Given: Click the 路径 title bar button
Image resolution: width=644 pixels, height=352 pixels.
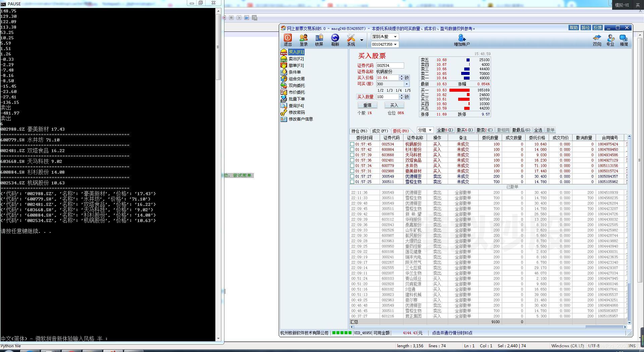Looking at the screenshot, I should [x=586, y=28].
